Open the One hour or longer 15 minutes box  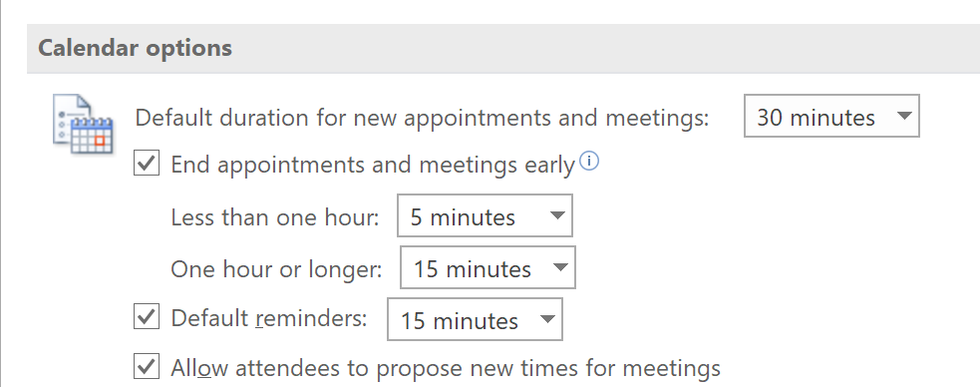(488, 267)
